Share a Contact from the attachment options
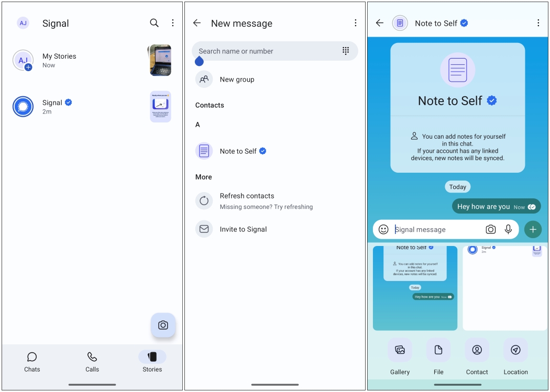This screenshot has height=392, width=550. pyautogui.click(x=477, y=357)
